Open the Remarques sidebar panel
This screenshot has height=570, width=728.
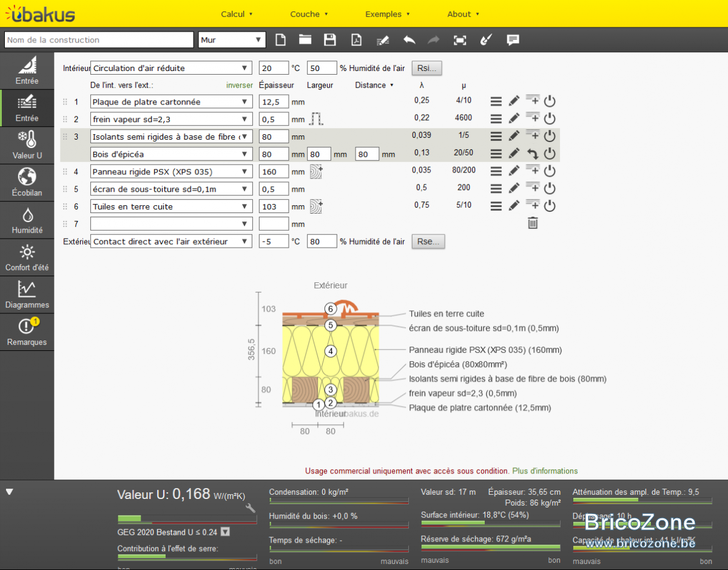(x=27, y=332)
